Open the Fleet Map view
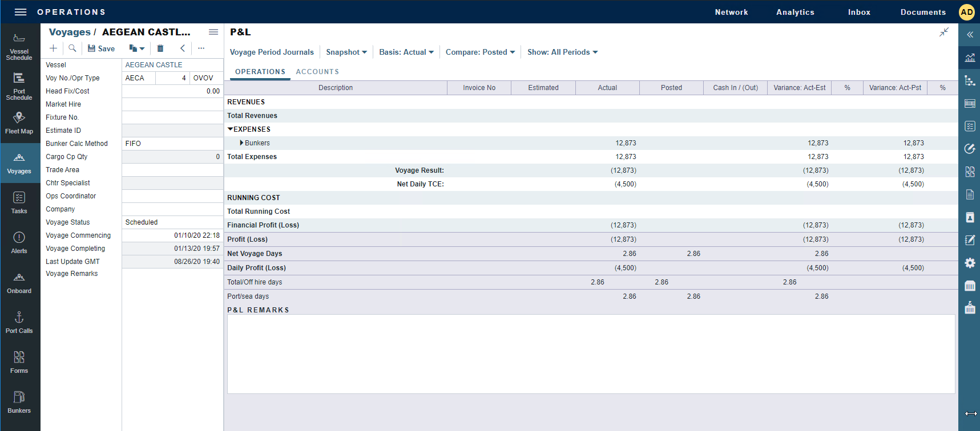 click(19, 123)
